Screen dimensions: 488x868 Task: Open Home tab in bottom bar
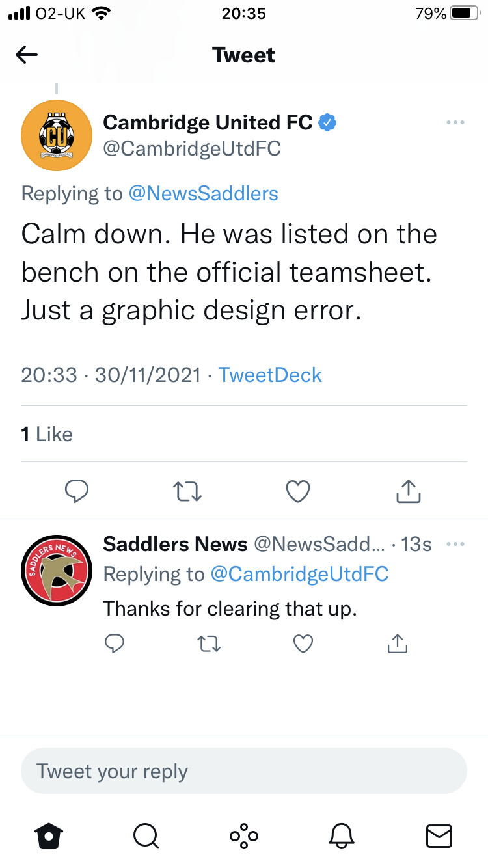coord(49,835)
